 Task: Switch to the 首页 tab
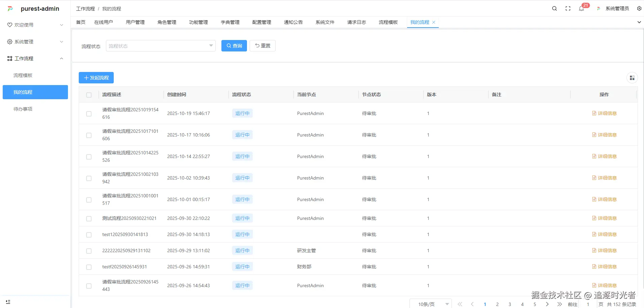[x=81, y=22]
